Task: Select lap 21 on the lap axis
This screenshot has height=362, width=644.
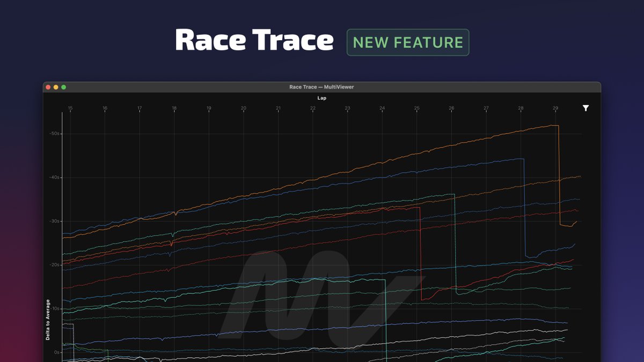Action: 278,108
